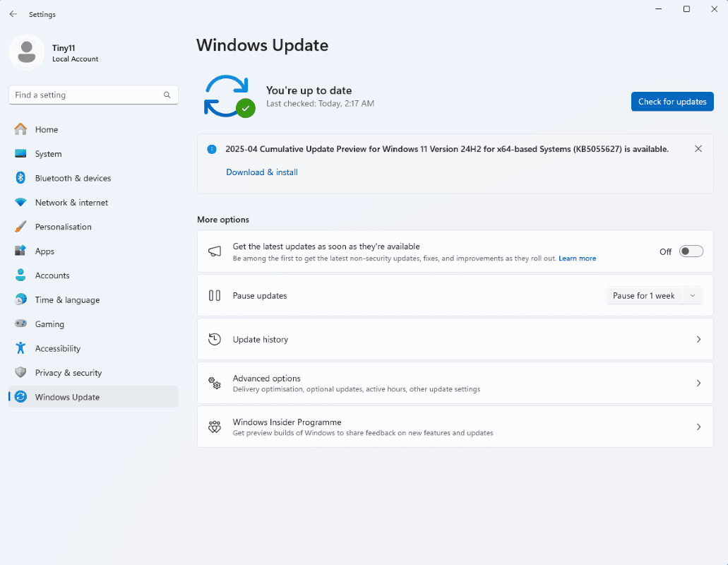Click the System monitor icon
728x565 pixels.
pos(20,154)
